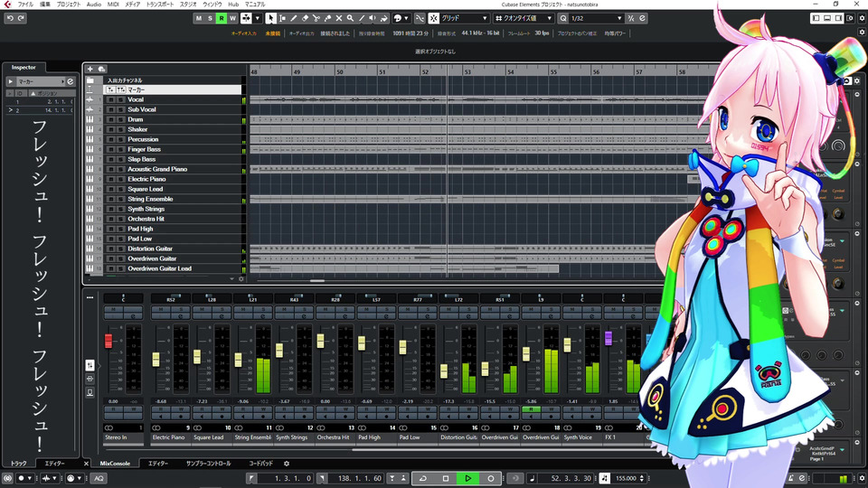Image resolution: width=868 pixels, height=488 pixels.
Task: Open the track presets search icon
Action: pos(102,70)
